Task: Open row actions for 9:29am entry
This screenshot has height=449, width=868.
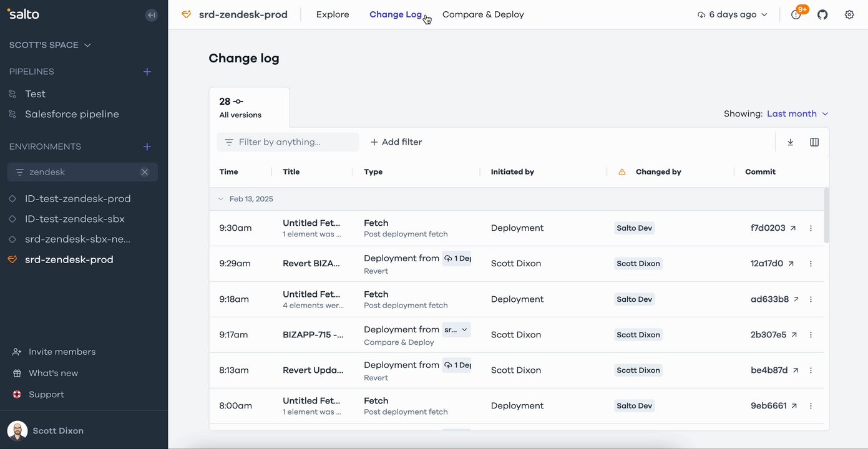Action: [x=811, y=264]
